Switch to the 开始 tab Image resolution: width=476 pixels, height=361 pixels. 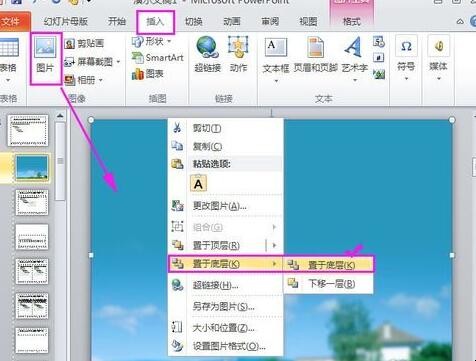[117, 22]
